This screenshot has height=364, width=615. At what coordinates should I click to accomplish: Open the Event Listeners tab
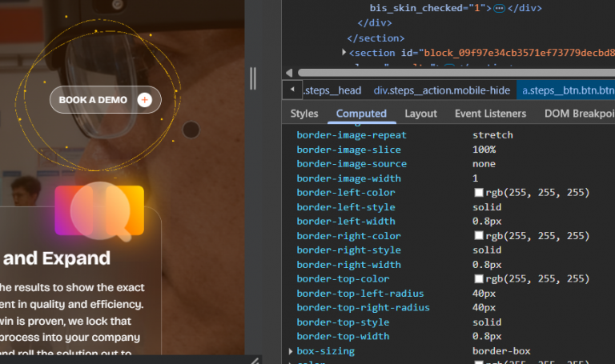tap(490, 114)
